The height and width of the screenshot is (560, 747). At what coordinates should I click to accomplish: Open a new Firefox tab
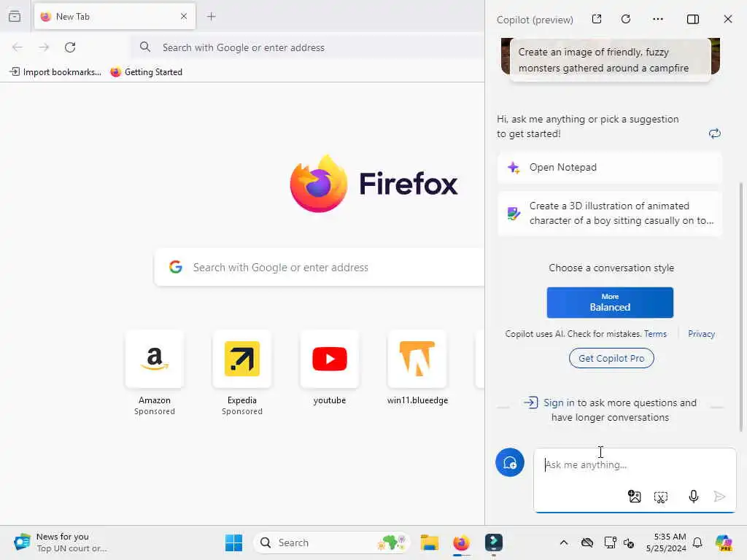pos(212,16)
